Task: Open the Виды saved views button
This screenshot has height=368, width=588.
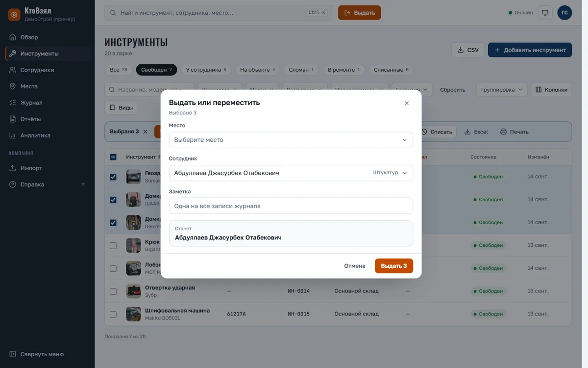Action: (x=121, y=107)
